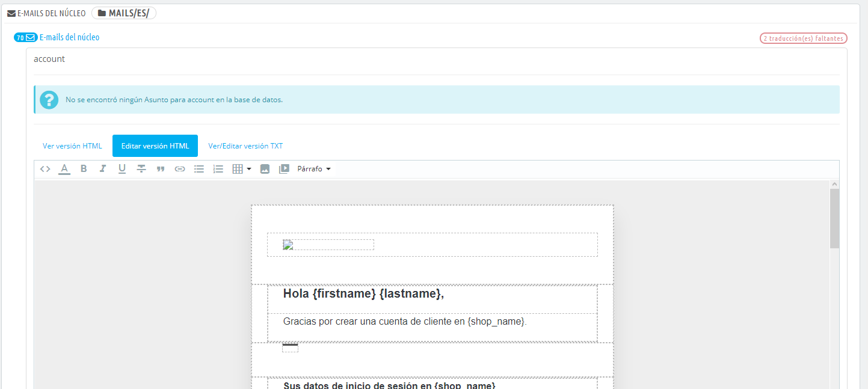Select the Editar versión HTML tab
This screenshot has width=868, height=389.
pyautogui.click(x=155, y=146)
